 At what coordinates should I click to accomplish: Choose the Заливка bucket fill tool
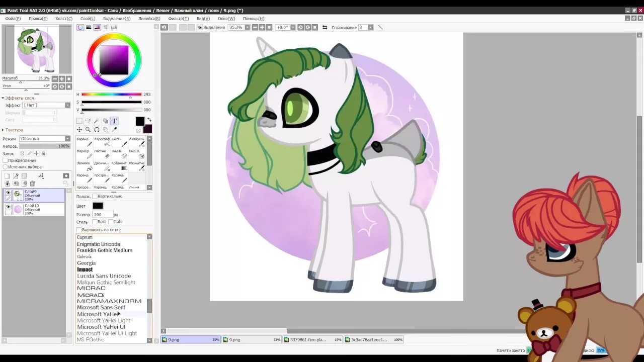coord(85,166)
